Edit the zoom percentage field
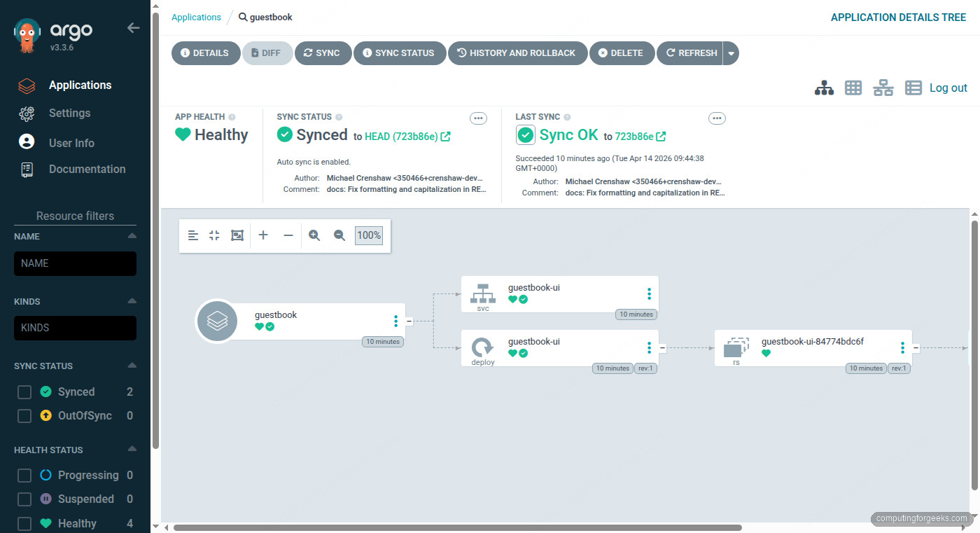The width and height of the screenshot is (980, 533). (x=369, y=235)
